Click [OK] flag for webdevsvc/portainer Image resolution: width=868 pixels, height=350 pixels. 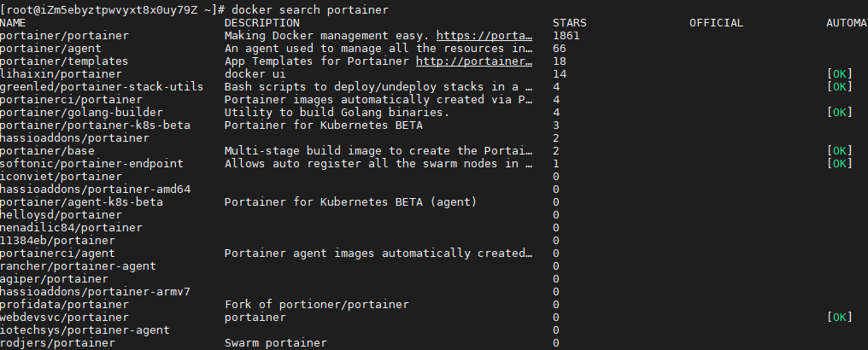[840, 318]
